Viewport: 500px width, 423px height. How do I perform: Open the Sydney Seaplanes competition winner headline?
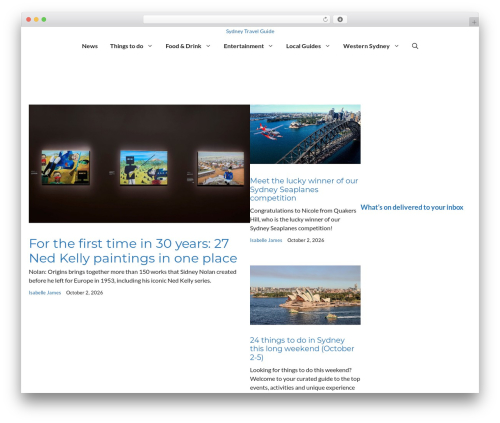coord(304,189)
